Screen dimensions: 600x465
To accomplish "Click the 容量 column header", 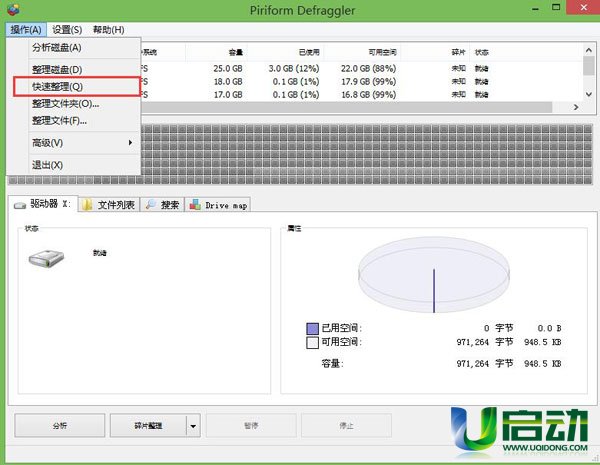I will pos(216,52).
